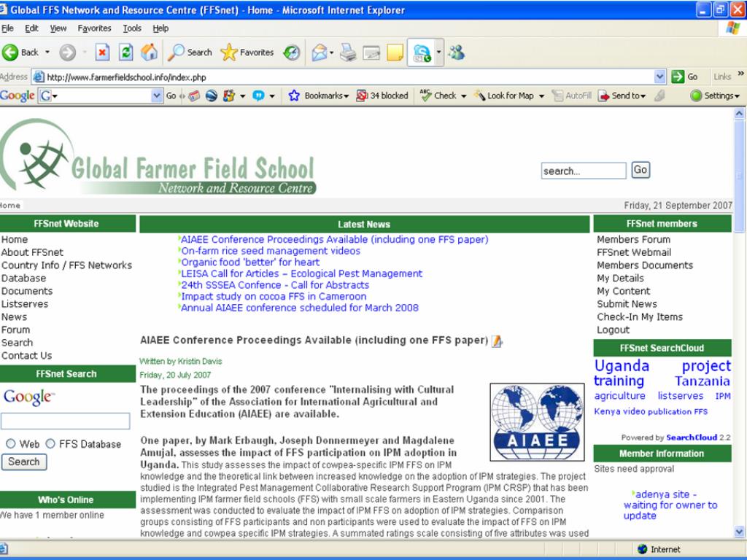Open the File menu
The height and width of the screenshot is (560, 747).
pos(7,28)
